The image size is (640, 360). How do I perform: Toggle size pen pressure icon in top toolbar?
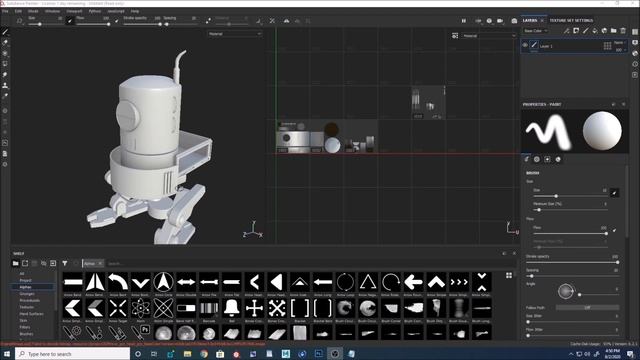70,20
